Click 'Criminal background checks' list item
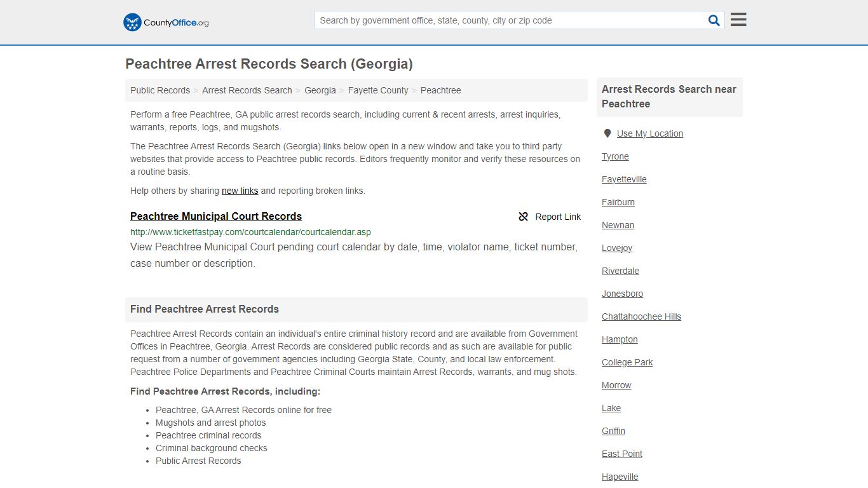This screenshot has width=868, height=488. pos(212,448)
